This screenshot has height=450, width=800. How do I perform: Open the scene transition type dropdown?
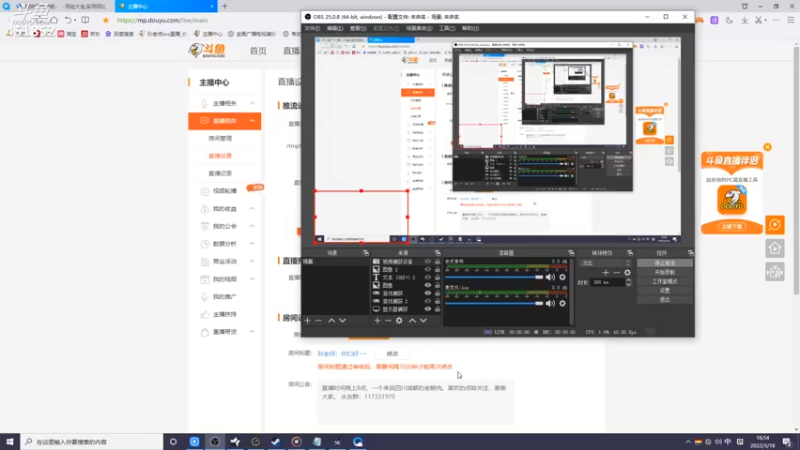[x=606, y=263]
